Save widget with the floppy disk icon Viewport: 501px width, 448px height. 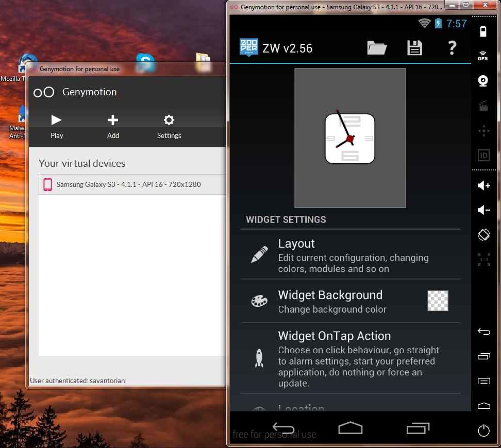pyautogui.click(x=415, y=48)
